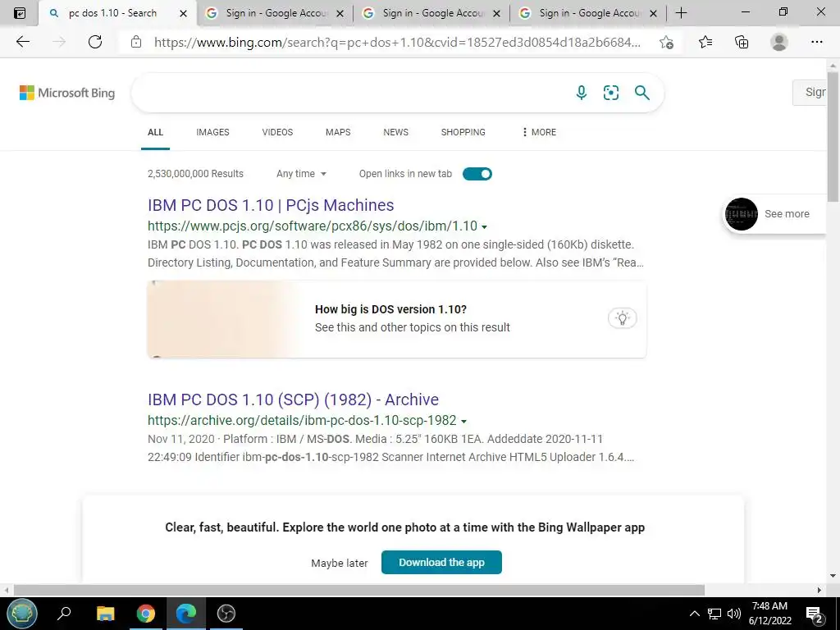Close the second Google Sign in tab
This screenshot has height=630, width=840.
pos(496,13)
